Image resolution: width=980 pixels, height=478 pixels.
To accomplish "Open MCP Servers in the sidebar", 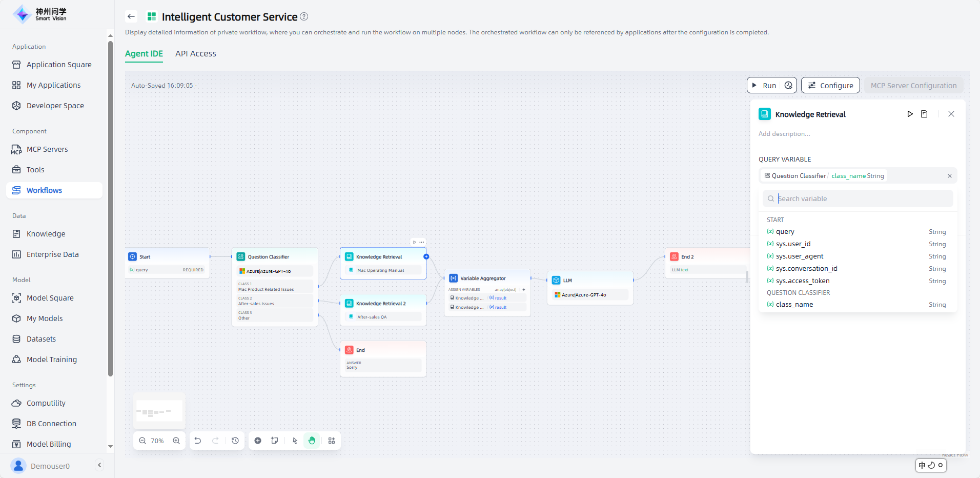I will coord(47,149).
